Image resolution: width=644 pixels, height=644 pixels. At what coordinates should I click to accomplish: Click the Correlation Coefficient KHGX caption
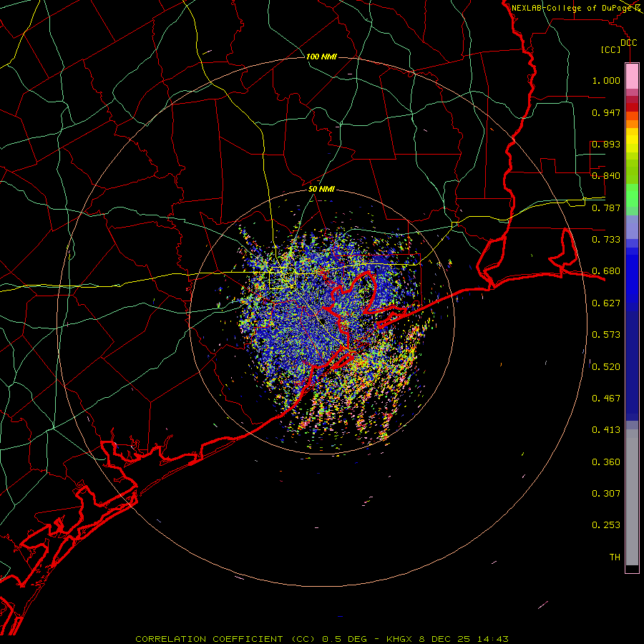[x=322, y=639]
